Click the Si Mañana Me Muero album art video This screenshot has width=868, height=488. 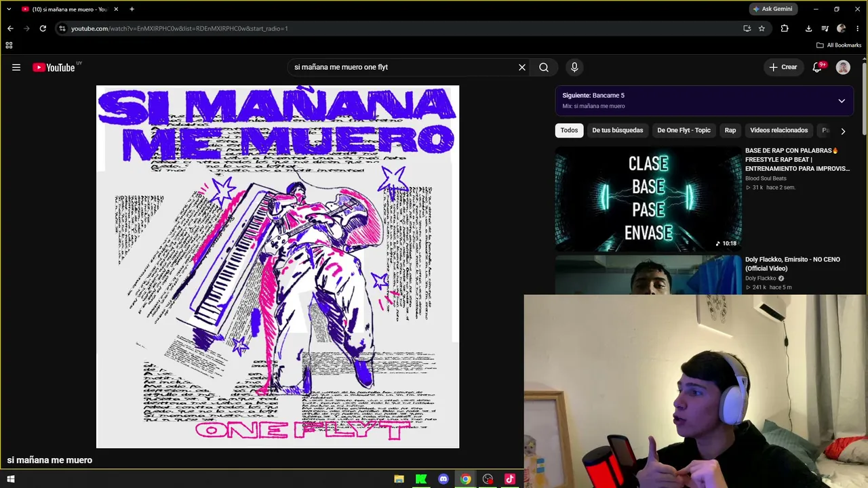coord(277,266)
